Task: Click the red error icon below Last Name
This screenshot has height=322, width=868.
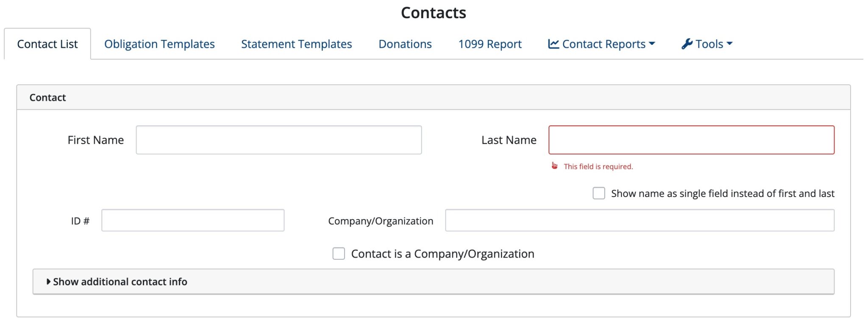Action: click(555, 167)
